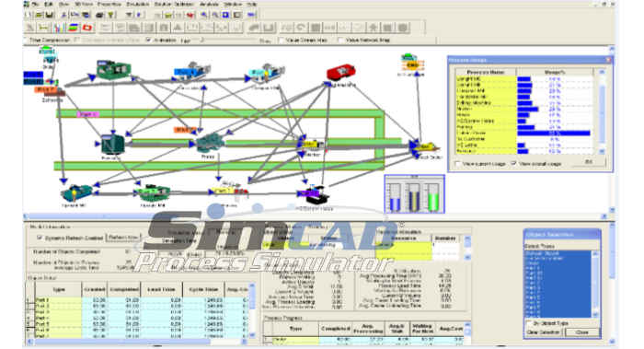This screenshot has height=349, width=644.
Task: Click canvas vertical scrollbar down arrow
Action: coord(612,210)
